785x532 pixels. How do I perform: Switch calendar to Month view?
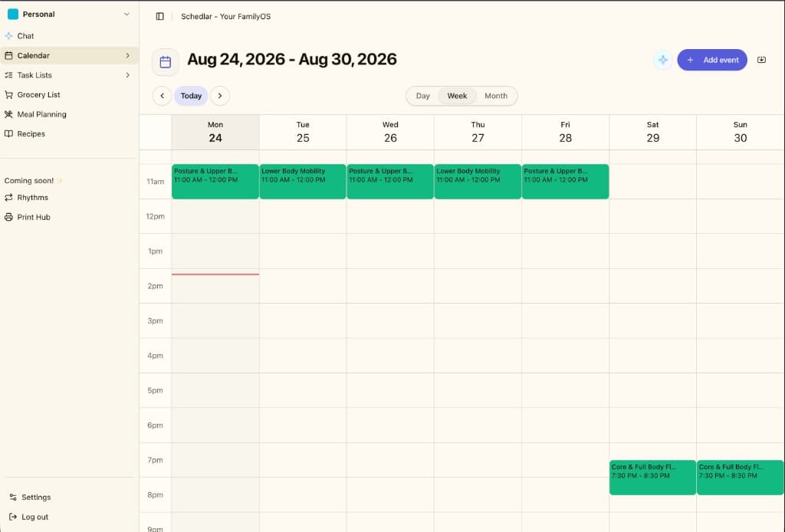(x=496, y=96)
